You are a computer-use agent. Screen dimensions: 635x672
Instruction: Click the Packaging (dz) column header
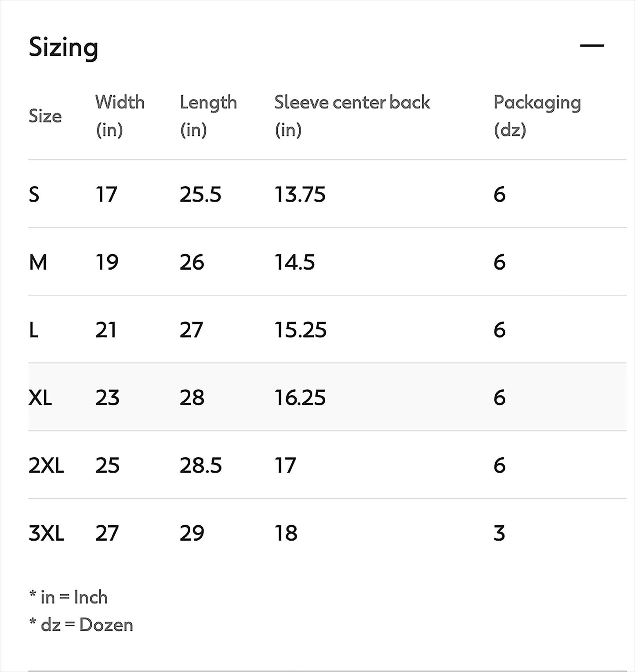click(537, 116)
